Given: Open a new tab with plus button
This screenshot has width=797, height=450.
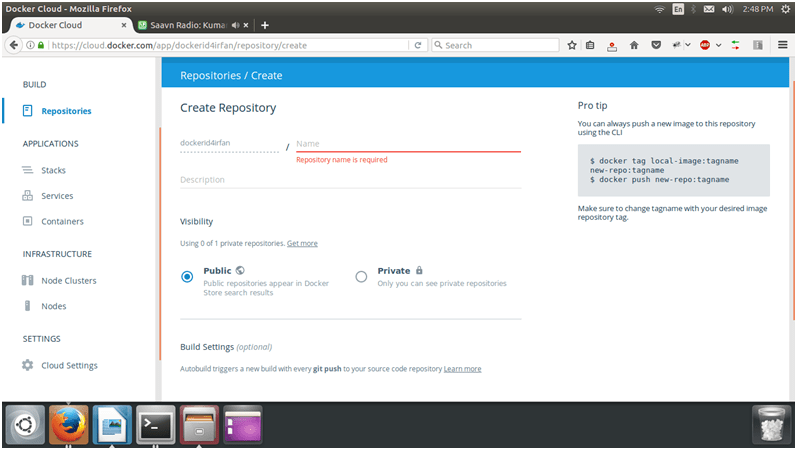Looking at the screenshot, I should click(x=265, y=25).
